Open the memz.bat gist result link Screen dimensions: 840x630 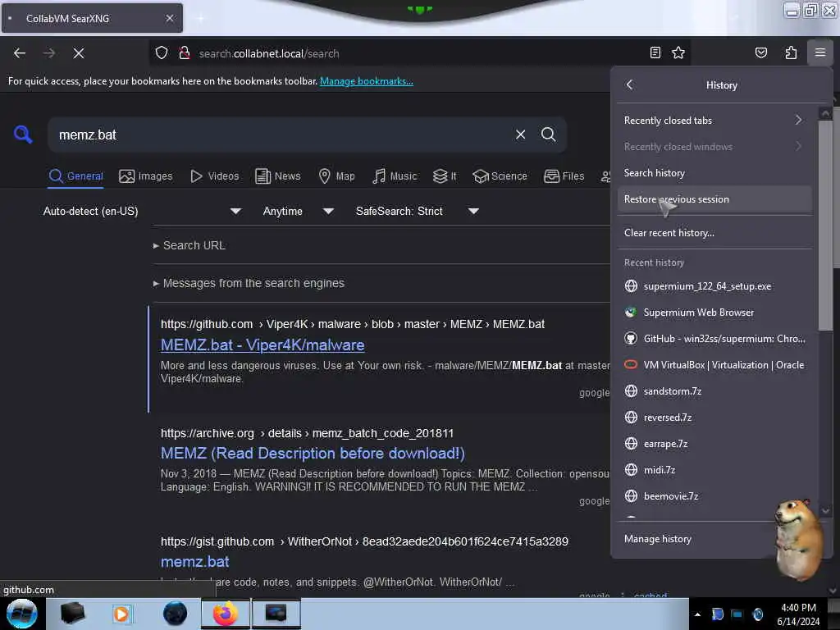click(x=195, y=561)
